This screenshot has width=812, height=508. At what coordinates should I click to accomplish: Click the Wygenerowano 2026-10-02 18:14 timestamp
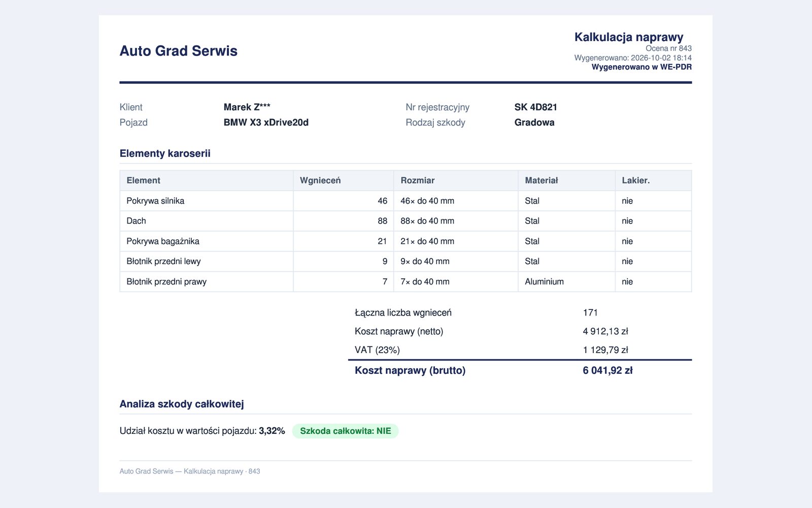tap(633, 58)
